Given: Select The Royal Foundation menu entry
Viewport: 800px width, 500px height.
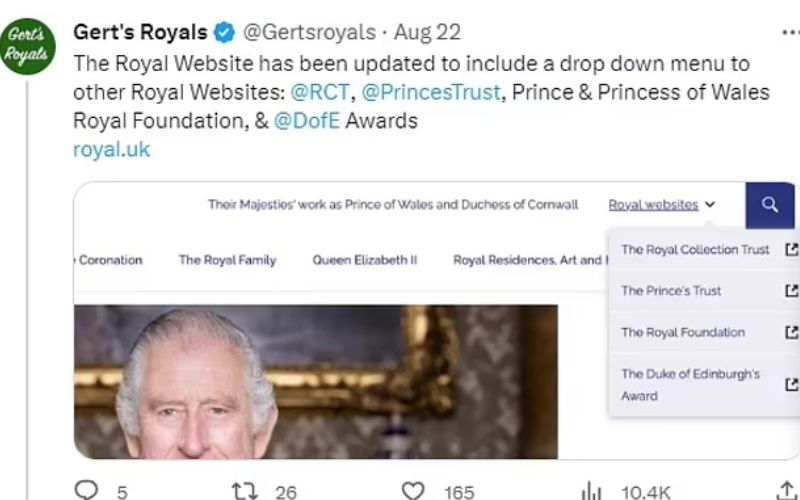Looking at the screenshot, I should pos(683,332).
